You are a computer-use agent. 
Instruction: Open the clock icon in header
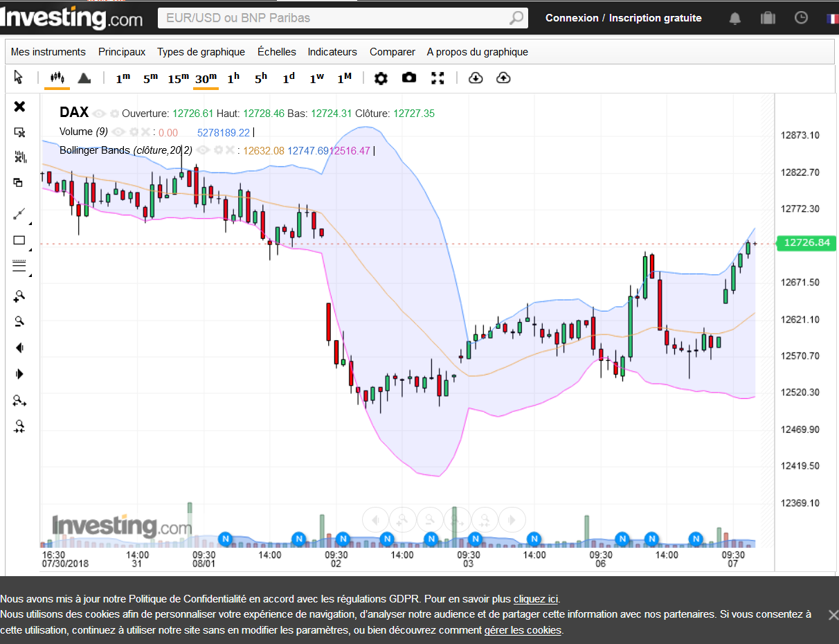tap(801, 18)
